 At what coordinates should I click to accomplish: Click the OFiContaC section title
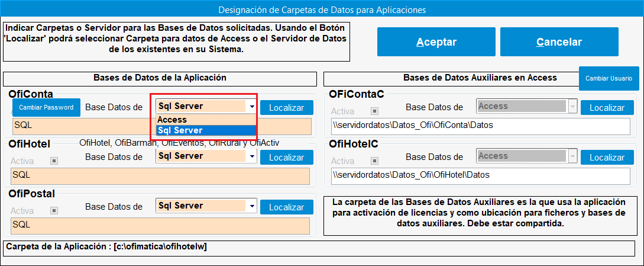357,94
